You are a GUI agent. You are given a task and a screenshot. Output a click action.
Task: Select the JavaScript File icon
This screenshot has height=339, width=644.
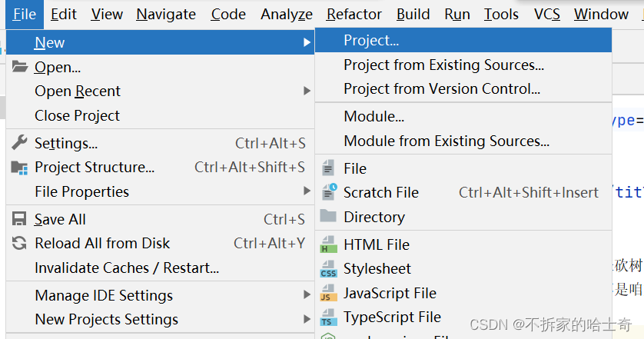click(329, 293)
